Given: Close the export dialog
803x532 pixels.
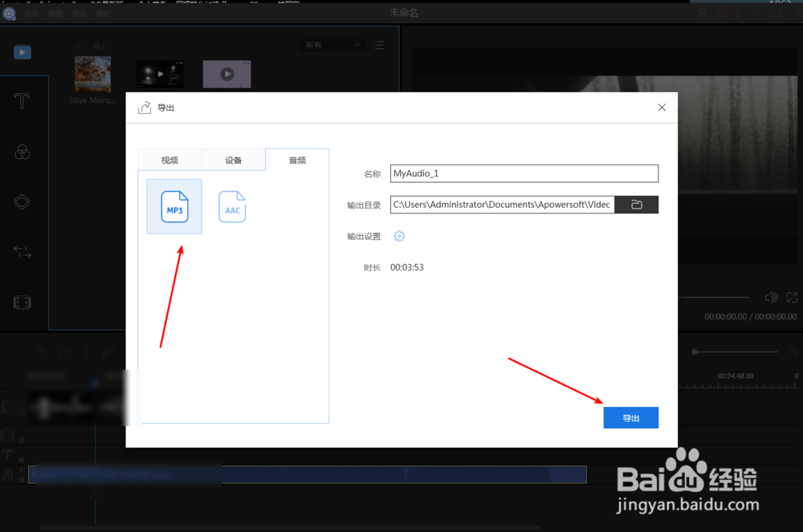Looking at the screenshot, I should 662,108.
